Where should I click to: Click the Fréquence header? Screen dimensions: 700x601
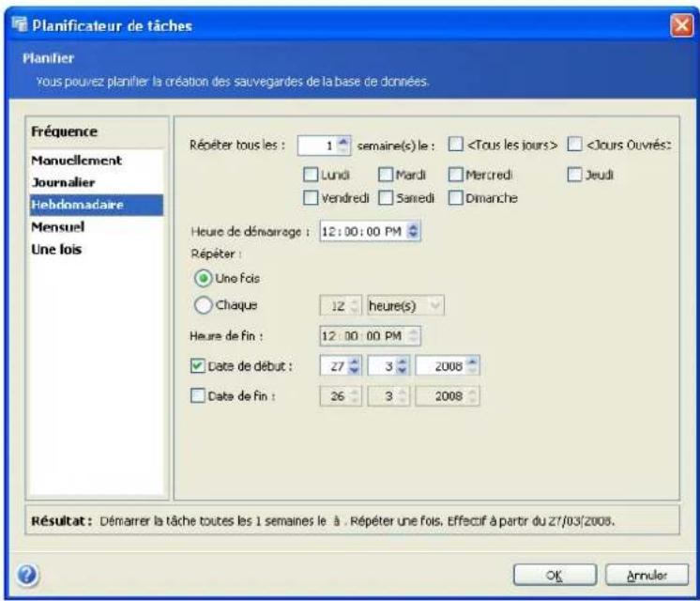pos(65,131)
